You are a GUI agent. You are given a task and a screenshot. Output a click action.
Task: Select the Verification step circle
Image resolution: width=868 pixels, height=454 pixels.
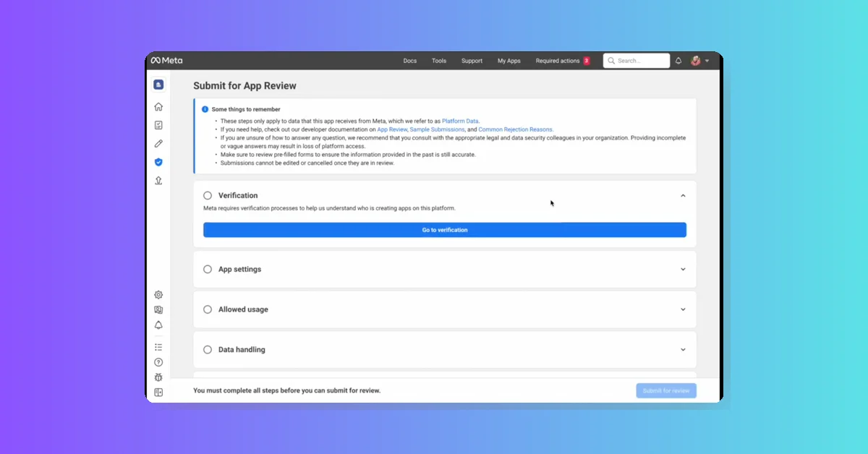point(208,195)
